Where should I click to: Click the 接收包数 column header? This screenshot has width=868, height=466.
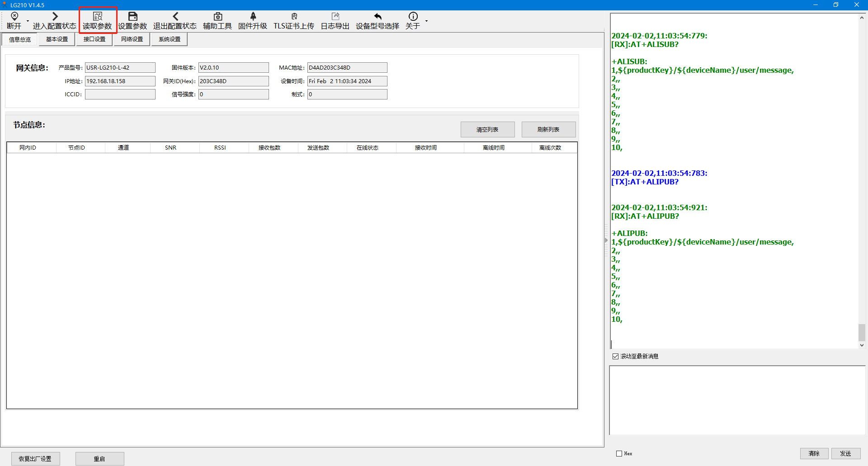pyautogui.click(x=273, y=148)
